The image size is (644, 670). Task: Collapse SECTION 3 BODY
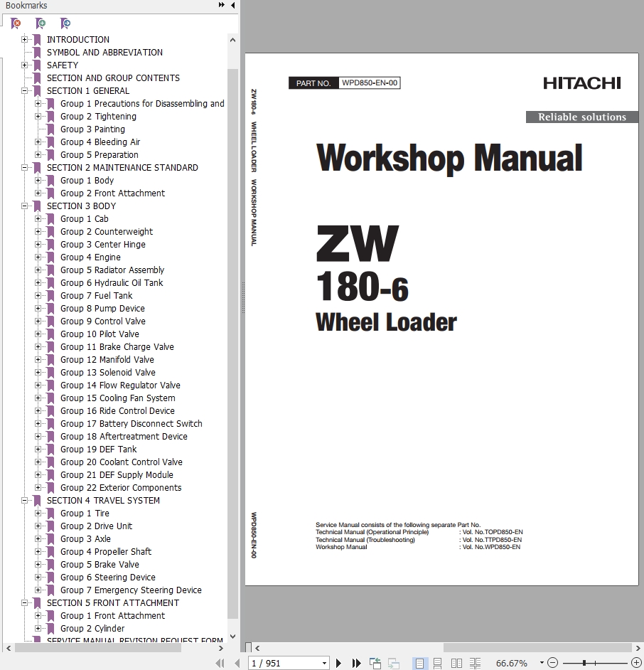(x=24, y=206)
